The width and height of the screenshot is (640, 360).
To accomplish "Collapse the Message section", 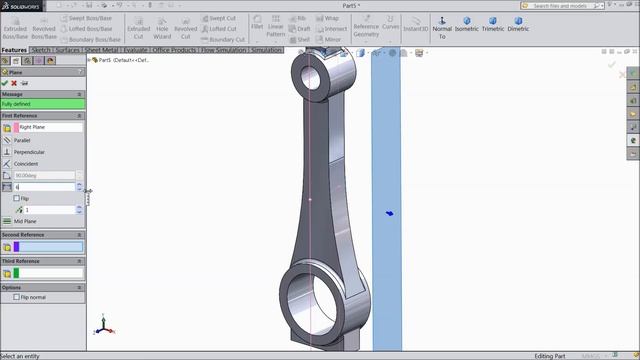I will tap(79, 94).
